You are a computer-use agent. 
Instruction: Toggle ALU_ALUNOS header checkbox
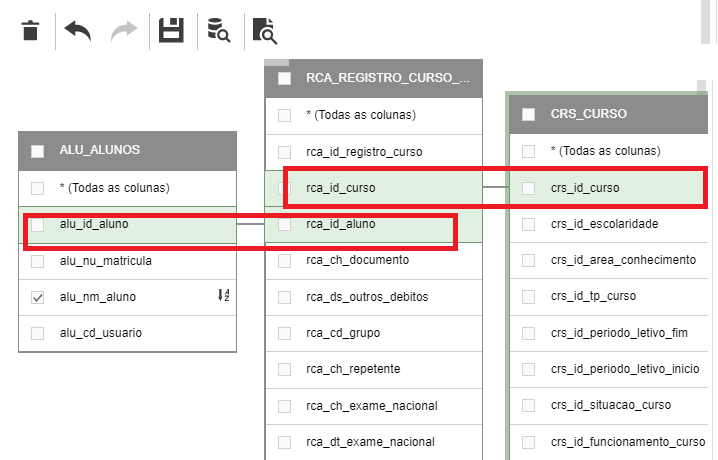pyautogui.click(x=38, y=151)
